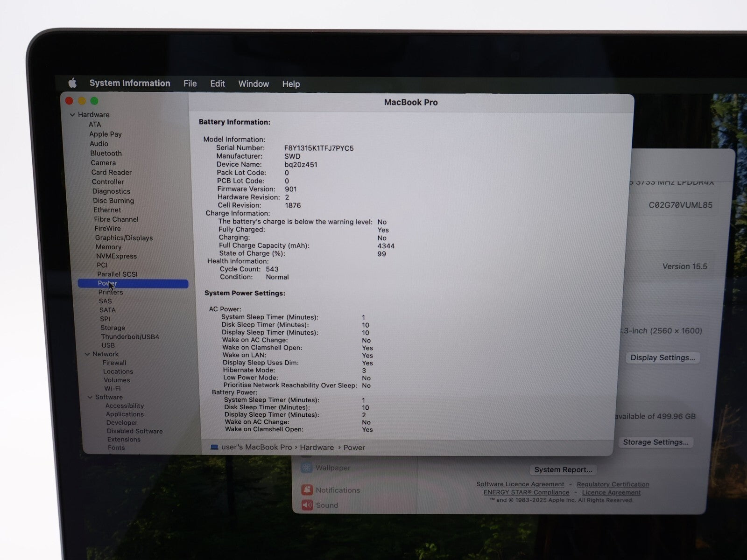The image size is (747, 560).
Task: Open ENERGY STAR Compliance link
Action: [x=526, y=492]
